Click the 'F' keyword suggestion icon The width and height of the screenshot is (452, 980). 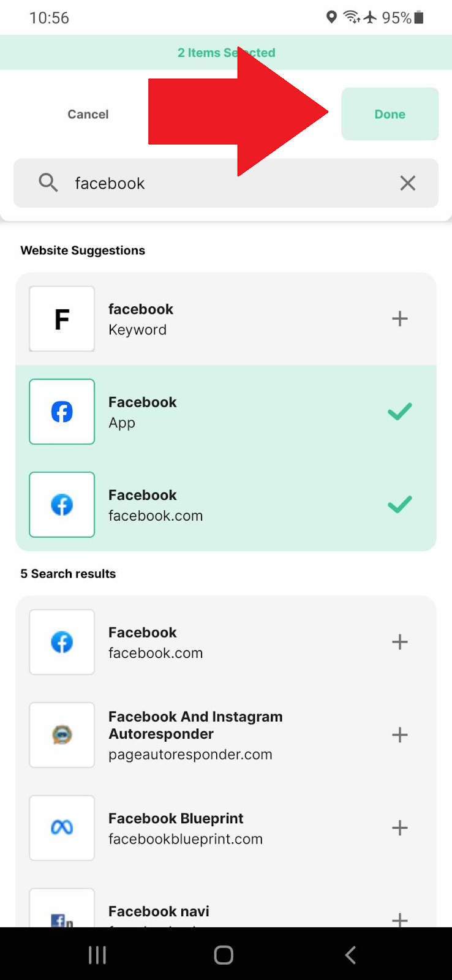click(61, 318)
